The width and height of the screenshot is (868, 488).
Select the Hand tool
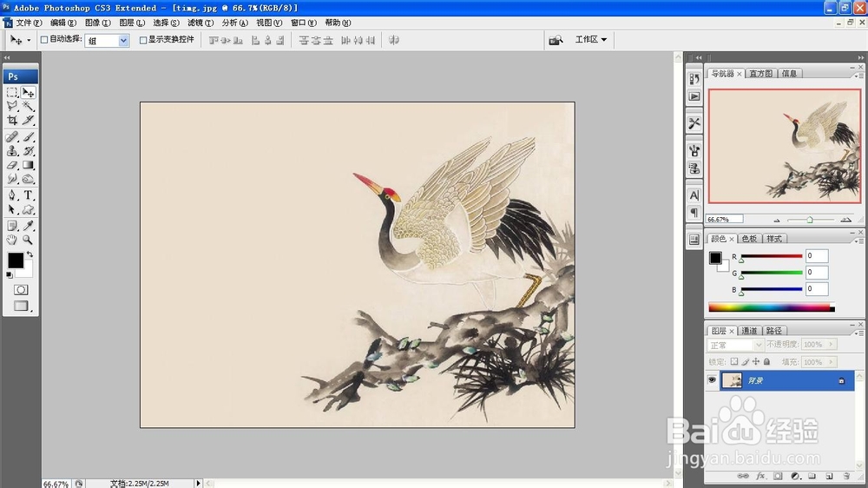pyautogui.click(x=12, y=240)
